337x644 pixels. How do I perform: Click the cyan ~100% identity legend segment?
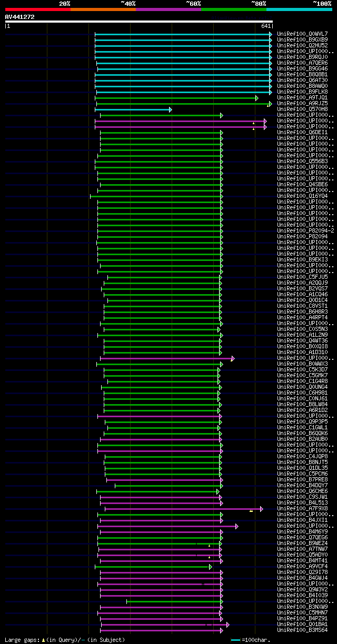299,9
